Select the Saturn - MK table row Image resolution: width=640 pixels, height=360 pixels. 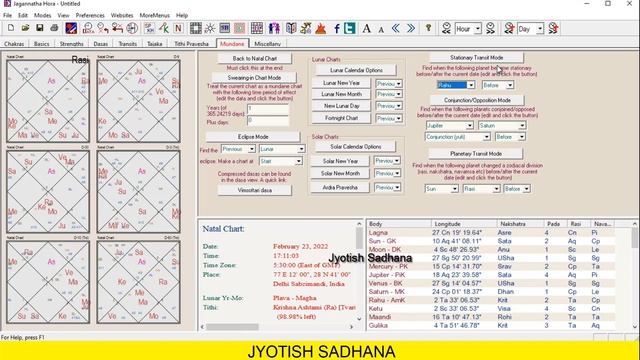pos(491,292)
